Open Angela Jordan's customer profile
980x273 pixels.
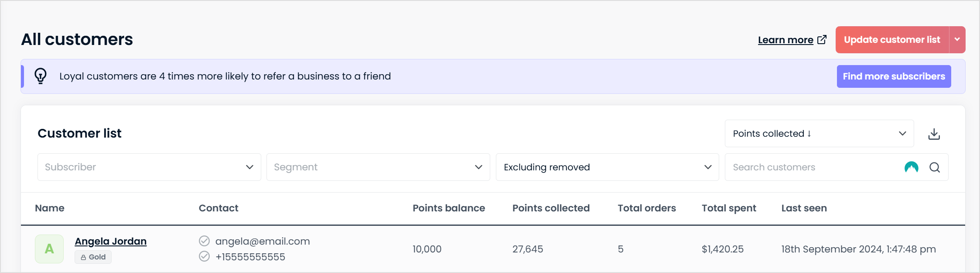click(111, 241)
